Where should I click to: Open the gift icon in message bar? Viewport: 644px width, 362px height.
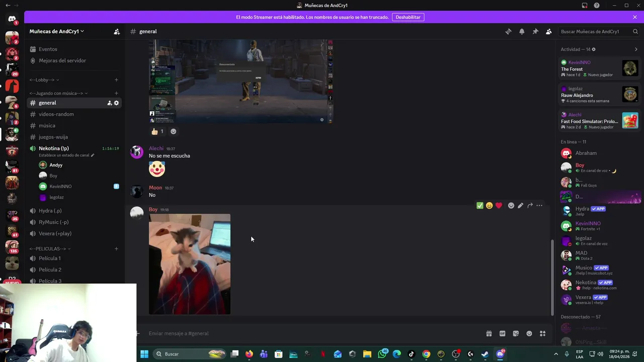pyautogui.click(x=489, y=333)
